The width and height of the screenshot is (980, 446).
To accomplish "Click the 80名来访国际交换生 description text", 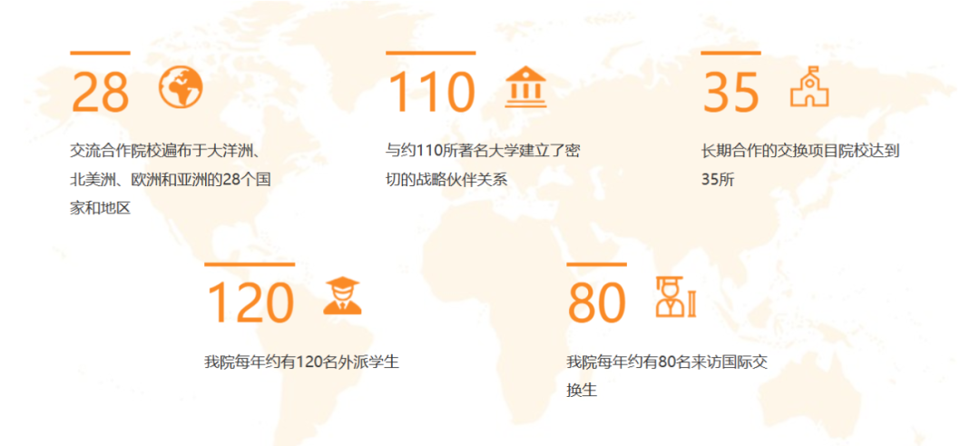I will pos(667,375).
